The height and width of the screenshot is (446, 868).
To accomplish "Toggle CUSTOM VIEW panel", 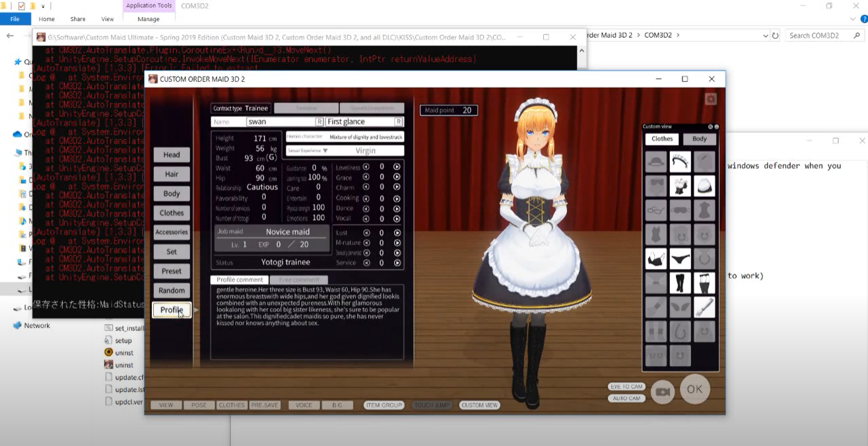I will pyautogui.click(x=480, y=405).
